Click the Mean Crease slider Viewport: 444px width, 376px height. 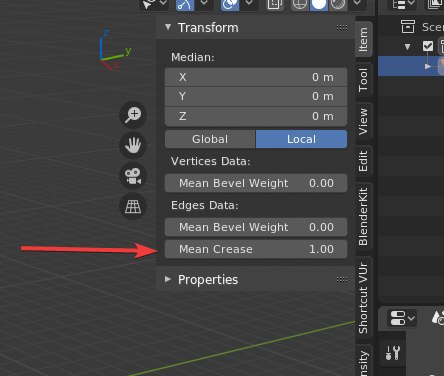(256, 249)
